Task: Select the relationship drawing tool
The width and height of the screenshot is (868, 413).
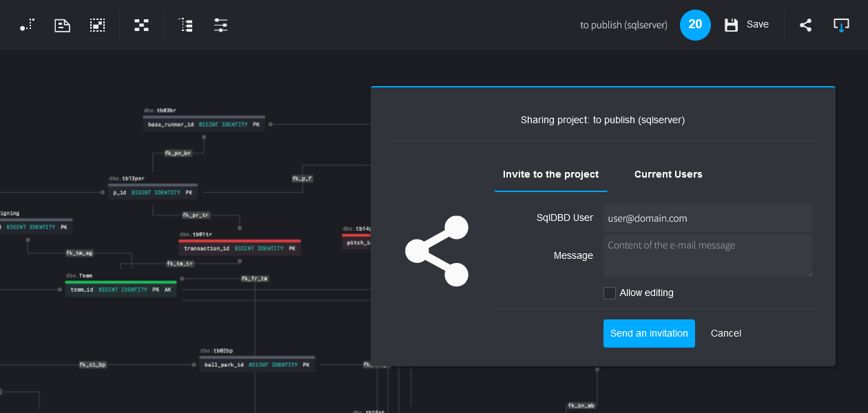Action: pyautogui.click(x=27, y=25)
